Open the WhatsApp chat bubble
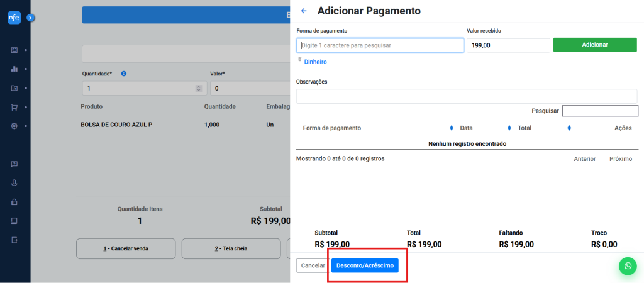The width and height of the screenshot is (644, 283). [627, 266]
